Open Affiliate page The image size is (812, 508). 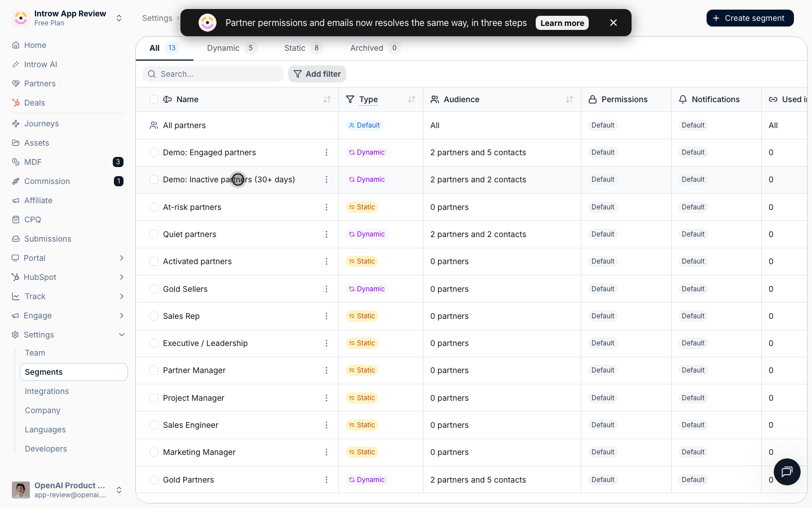(x=38, y=200)
